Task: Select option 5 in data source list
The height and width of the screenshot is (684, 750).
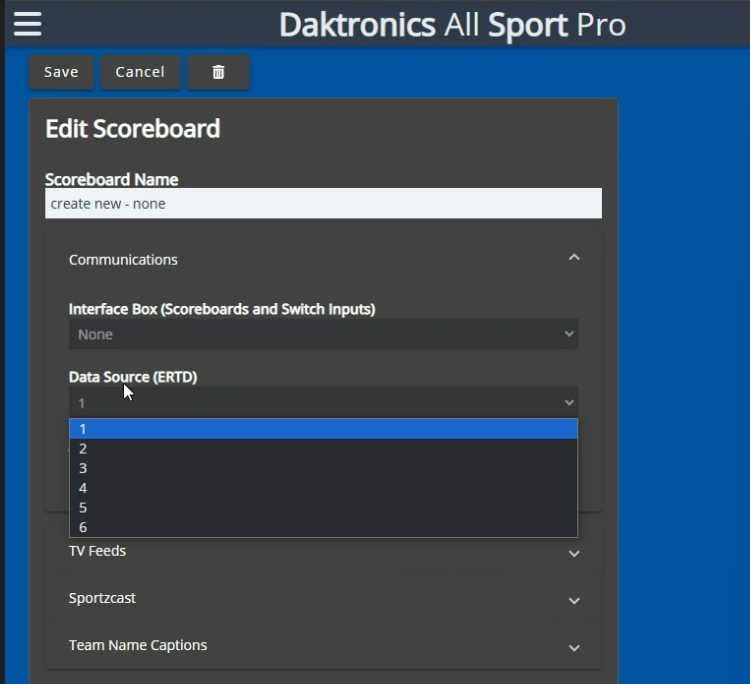Action: tap(323, 507)
